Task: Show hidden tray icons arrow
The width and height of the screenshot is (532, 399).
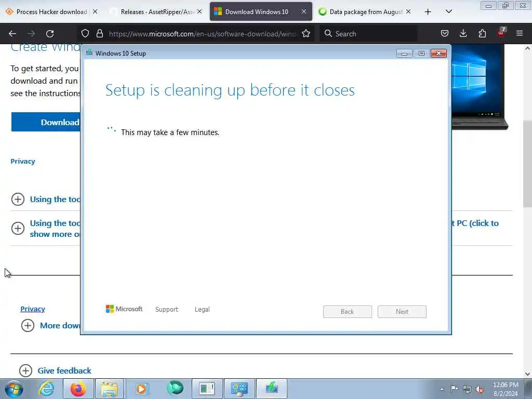Action: (442, 389)
